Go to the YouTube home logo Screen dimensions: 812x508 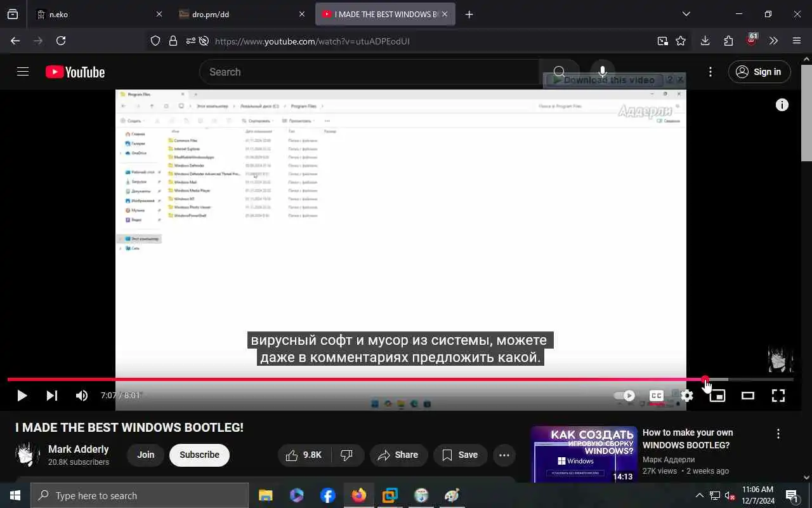pos(75,72)
